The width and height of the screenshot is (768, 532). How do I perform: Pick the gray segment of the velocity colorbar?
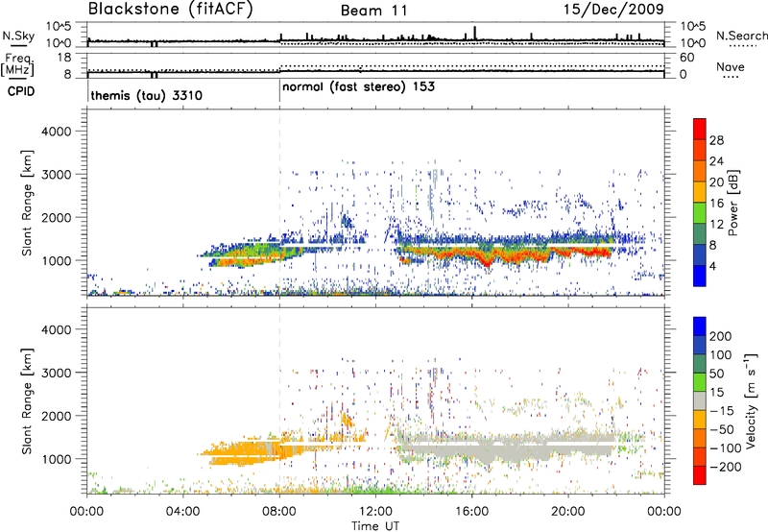click(x=700, y=401)
